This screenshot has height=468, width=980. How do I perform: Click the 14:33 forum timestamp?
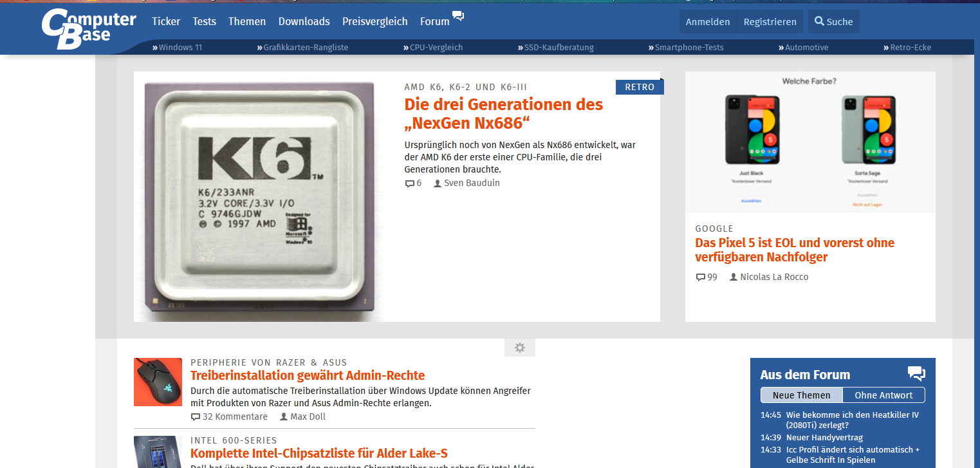pyautogui.click(x=771, y=450)
